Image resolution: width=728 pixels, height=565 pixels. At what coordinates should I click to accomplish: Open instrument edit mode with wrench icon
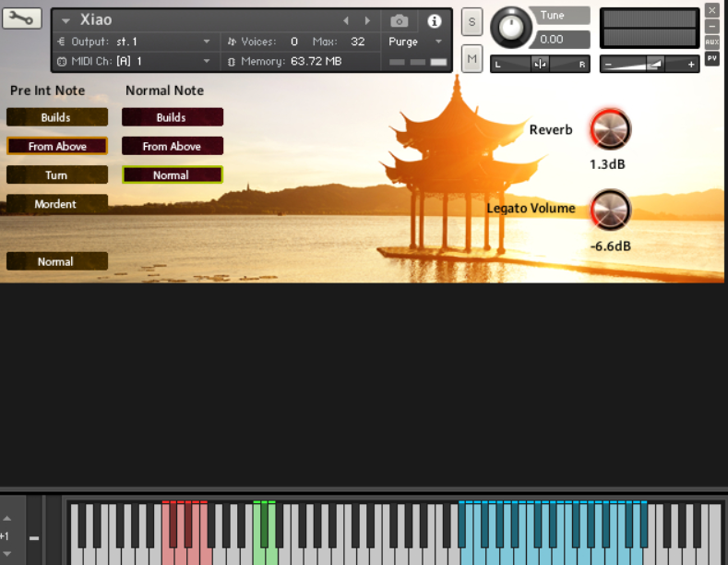pos(22,18)
